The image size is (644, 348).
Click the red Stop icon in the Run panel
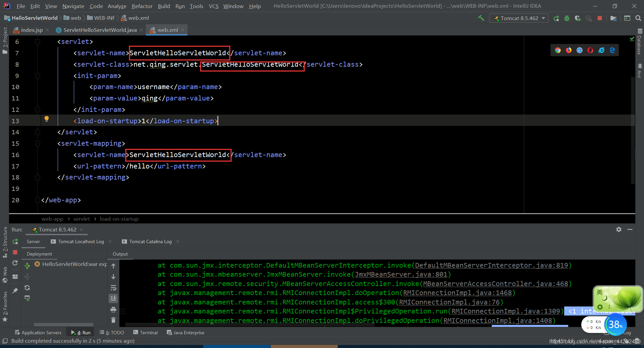click(x=15, y=252)
